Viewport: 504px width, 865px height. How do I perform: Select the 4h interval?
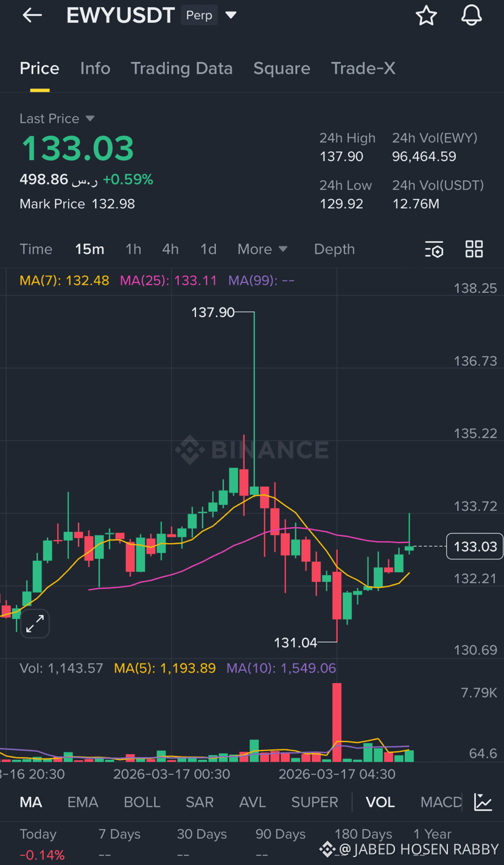coord(170,249)
